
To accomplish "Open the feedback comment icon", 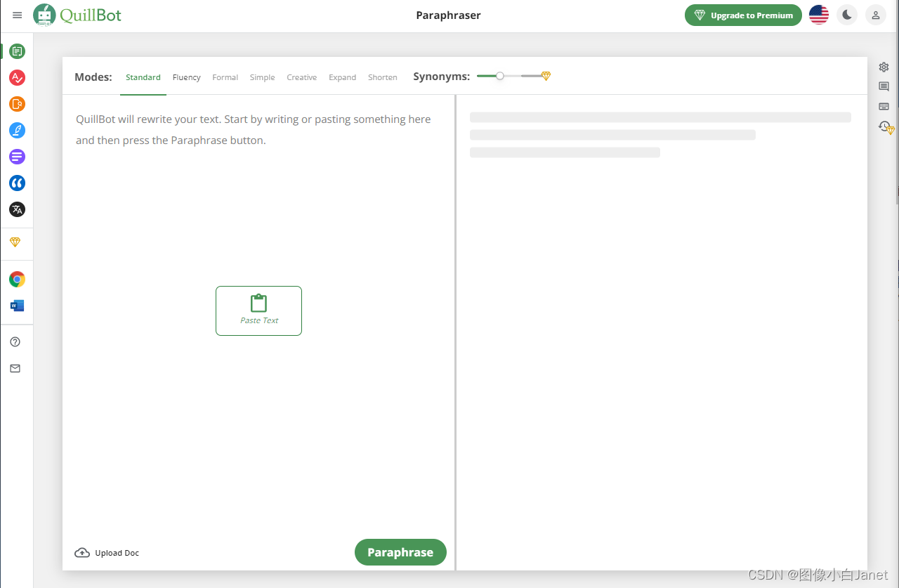I will click(x=884, y=86).
